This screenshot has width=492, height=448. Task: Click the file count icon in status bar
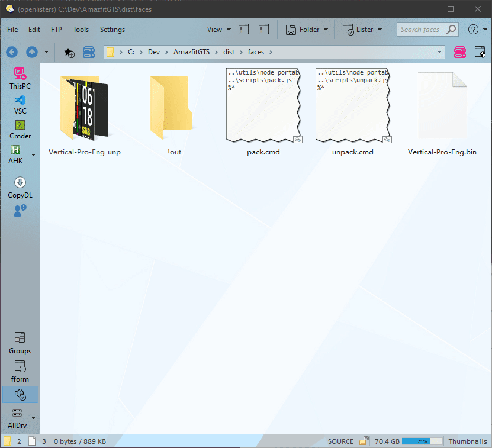(32, 441)
